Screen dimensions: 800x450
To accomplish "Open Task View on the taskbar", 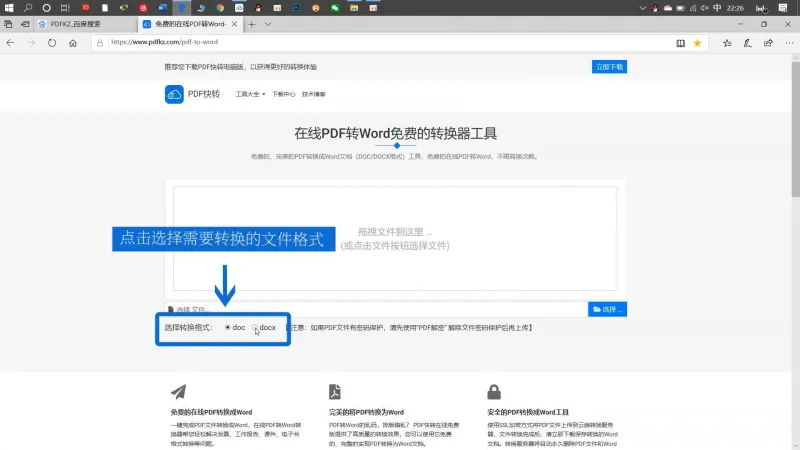I will (65, 8).
